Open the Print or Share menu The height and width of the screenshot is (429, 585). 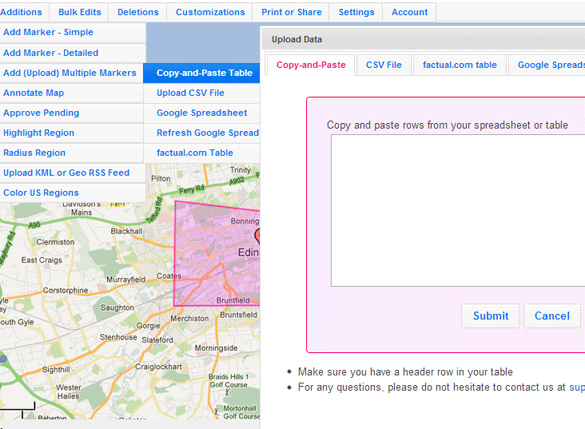coord(291,12)
